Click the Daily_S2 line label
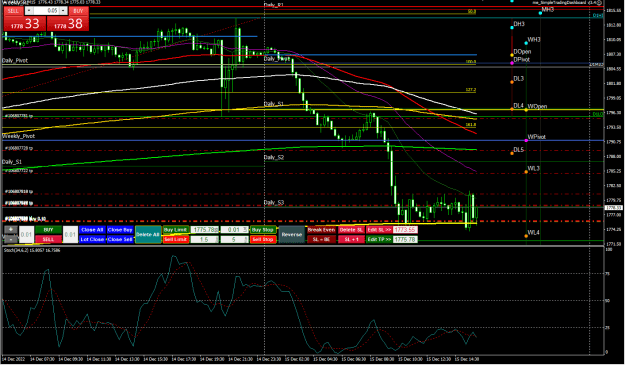The image size is (625, 365). tap(274, 157)
